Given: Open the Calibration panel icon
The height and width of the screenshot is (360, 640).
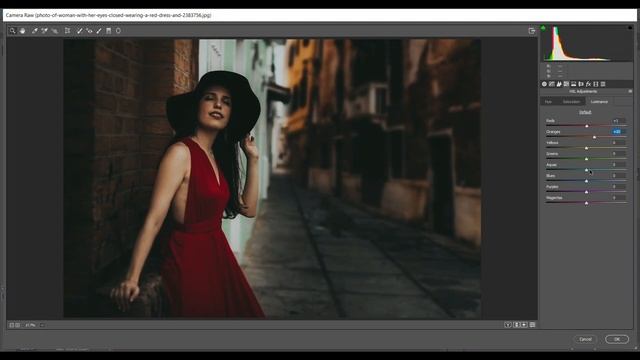Looking at the screenshot, I should click(x=596, y=84).
